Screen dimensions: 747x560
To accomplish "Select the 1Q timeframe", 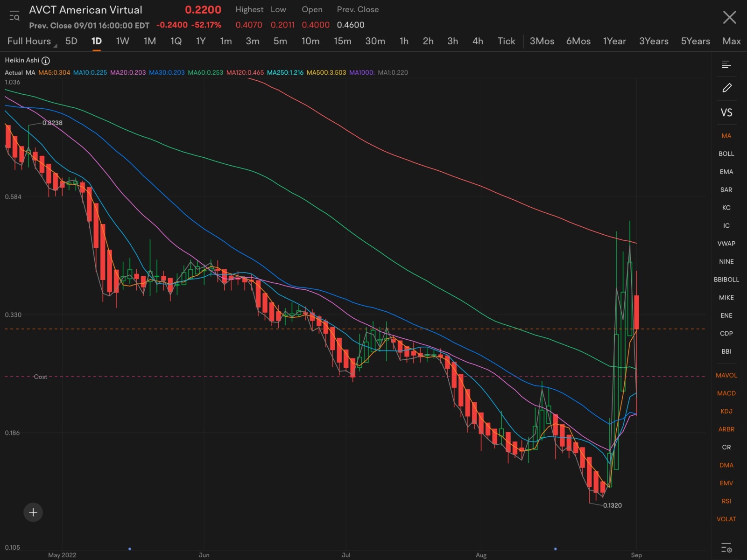I will click(176, 41).
